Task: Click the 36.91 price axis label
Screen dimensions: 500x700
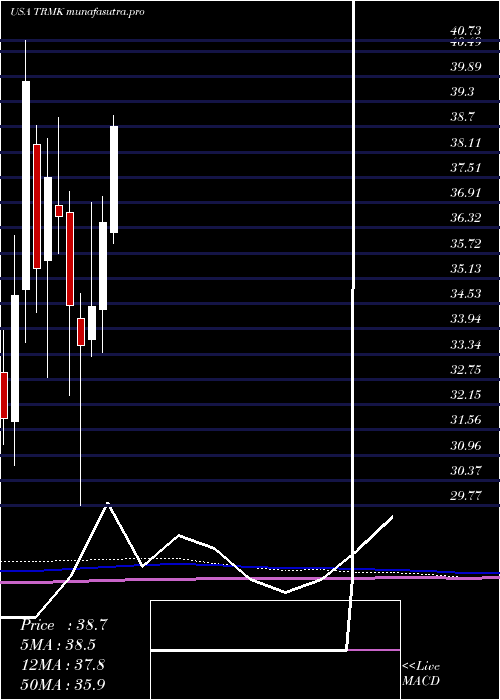Action: point(466,193)
